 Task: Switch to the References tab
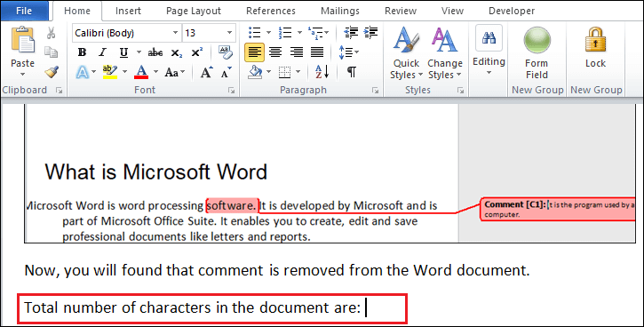271,11
